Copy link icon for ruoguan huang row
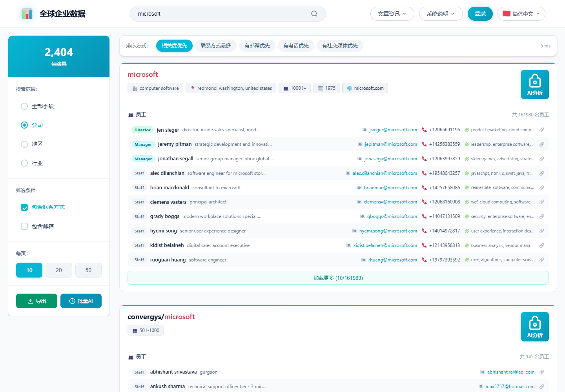 [542, 260]
